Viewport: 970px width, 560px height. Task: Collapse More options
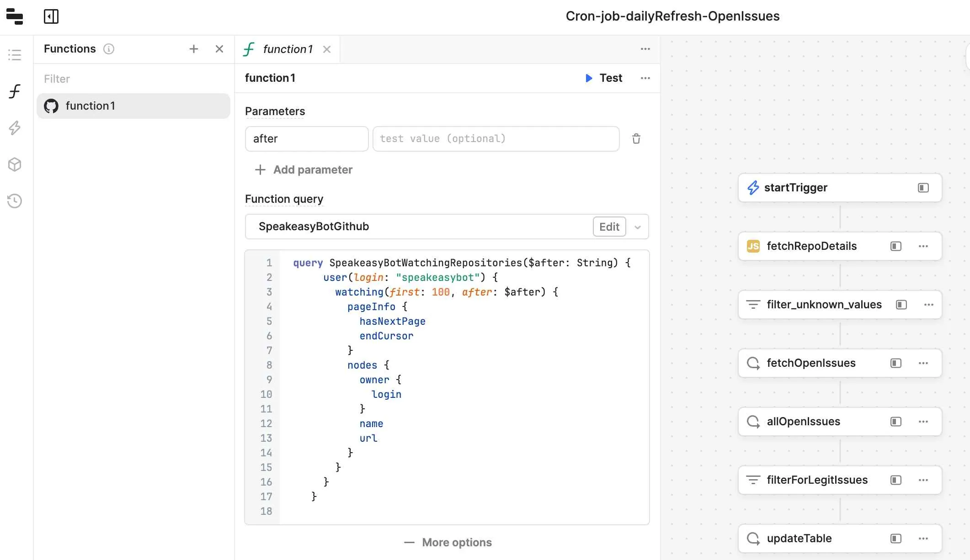(x=448, y=543)
